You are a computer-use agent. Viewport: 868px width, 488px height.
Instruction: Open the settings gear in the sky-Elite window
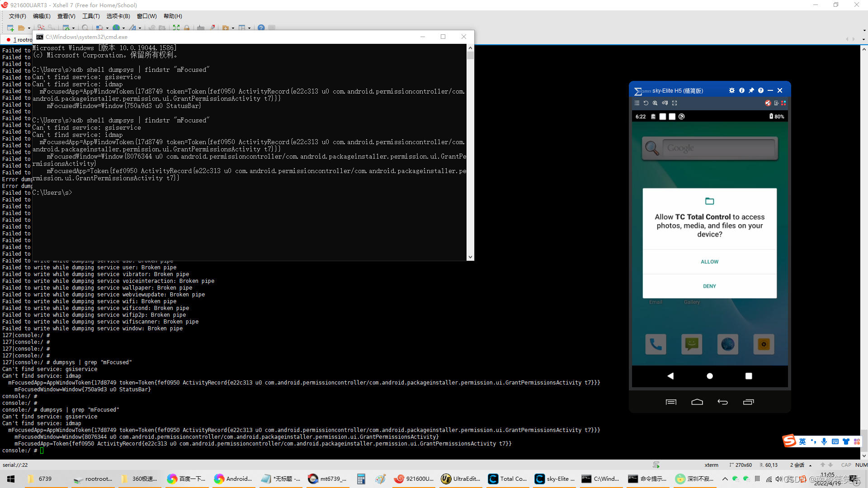pos(732,90)
